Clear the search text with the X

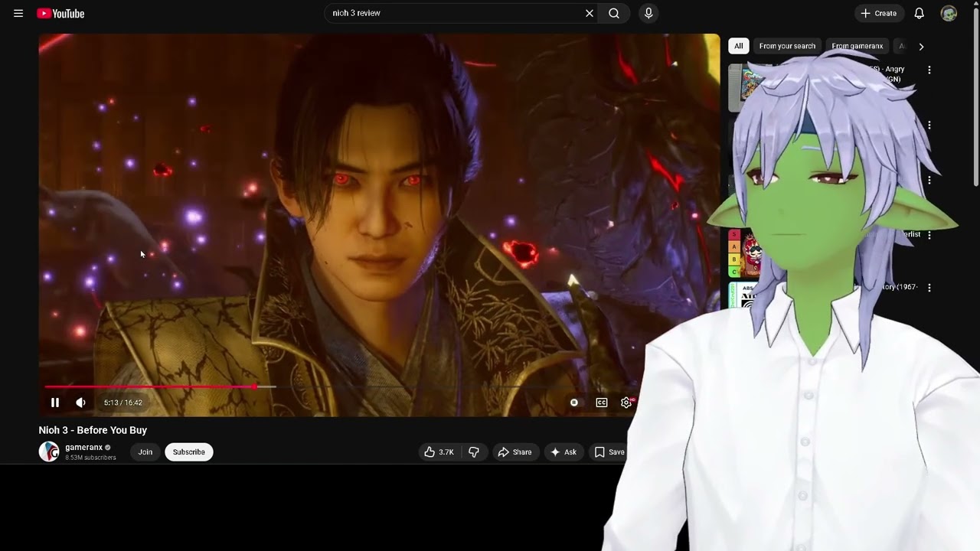point(590,13)
